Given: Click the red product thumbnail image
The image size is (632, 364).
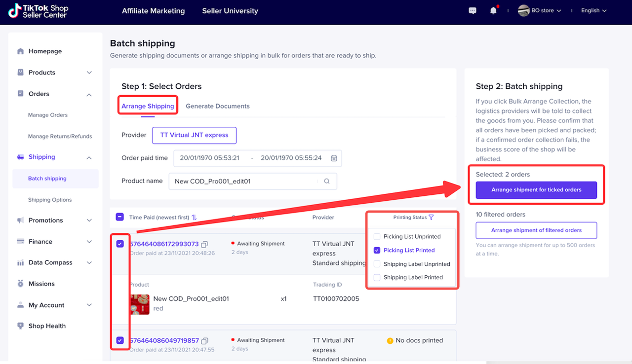Looking at the screenshot, I should coord(139,304).
